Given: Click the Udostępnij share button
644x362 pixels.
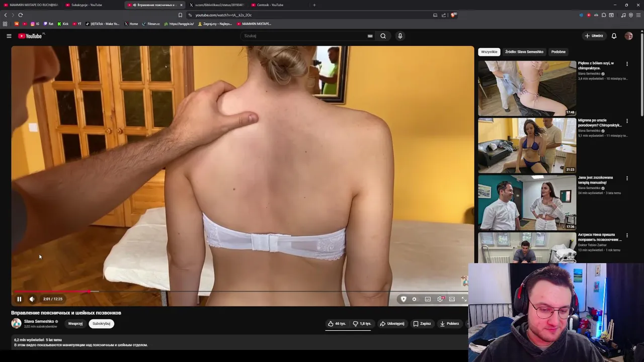Looking at the screenshot, I should point(392,324).
